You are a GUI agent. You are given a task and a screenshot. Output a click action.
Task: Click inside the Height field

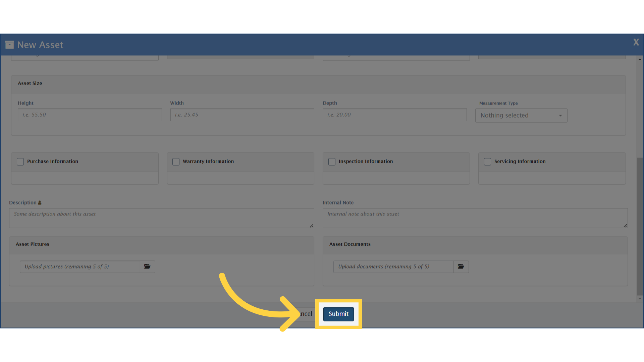point(90,115)
